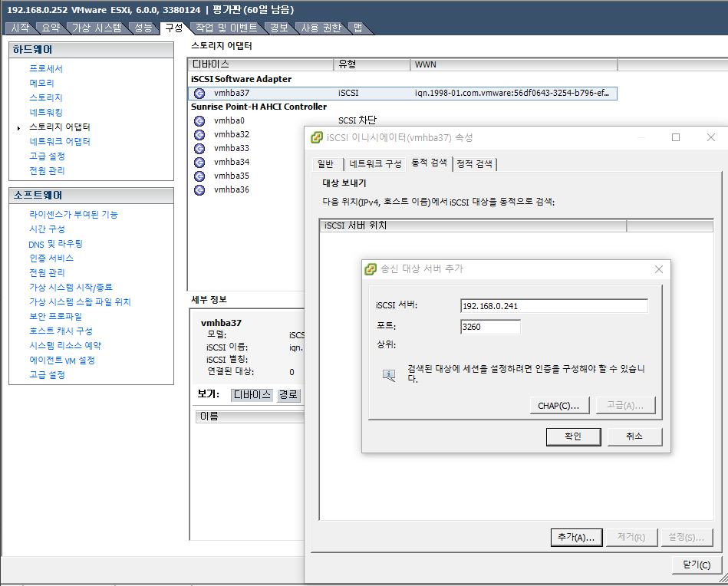Open the 가상 시스템 main tab
Screen dimensions: 728x586
coord(97,28)
